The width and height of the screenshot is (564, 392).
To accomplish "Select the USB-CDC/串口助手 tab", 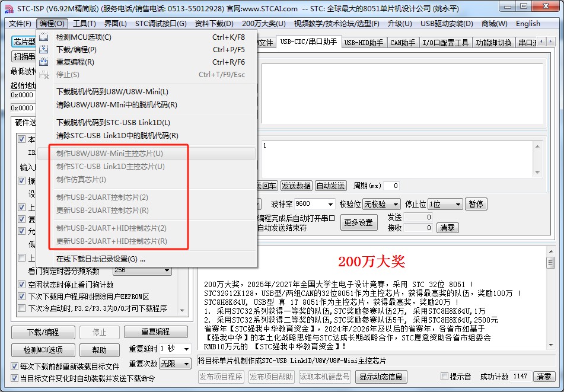I will (308, 42).
